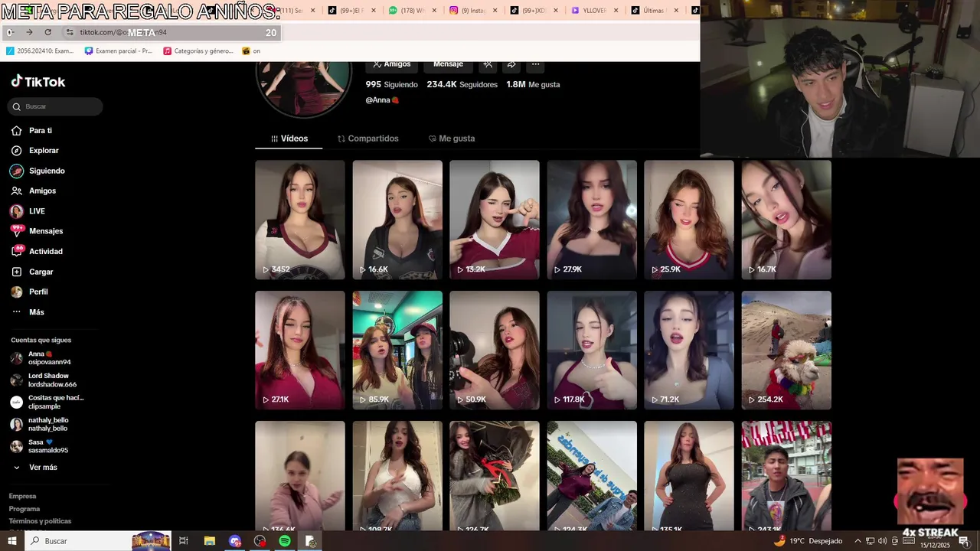Open the Explorar compass icon
Screen dimensions: 980x551
pos(17,151)
